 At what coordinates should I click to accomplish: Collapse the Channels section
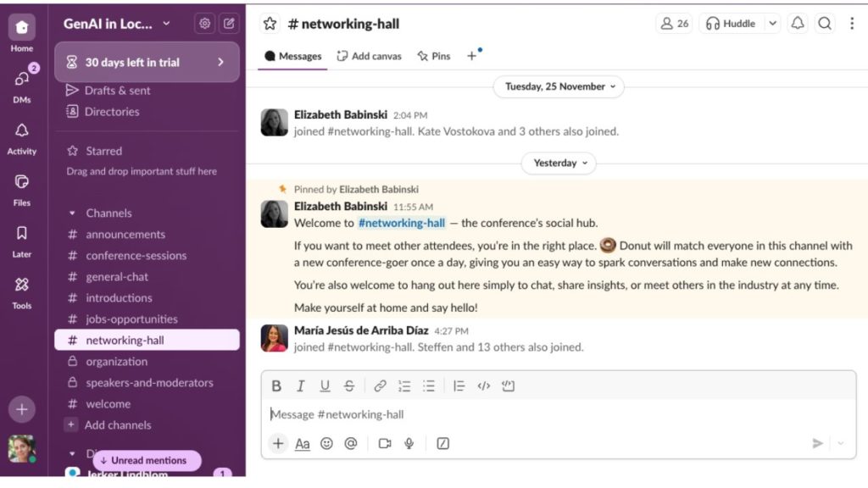(x=73, y=213)
